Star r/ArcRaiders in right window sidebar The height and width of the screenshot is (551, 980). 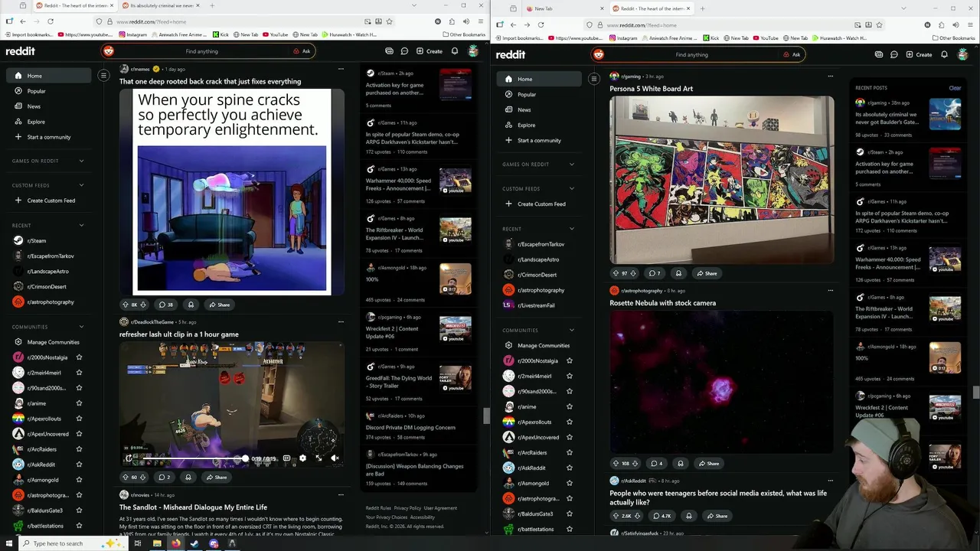[x=569, y=452]
